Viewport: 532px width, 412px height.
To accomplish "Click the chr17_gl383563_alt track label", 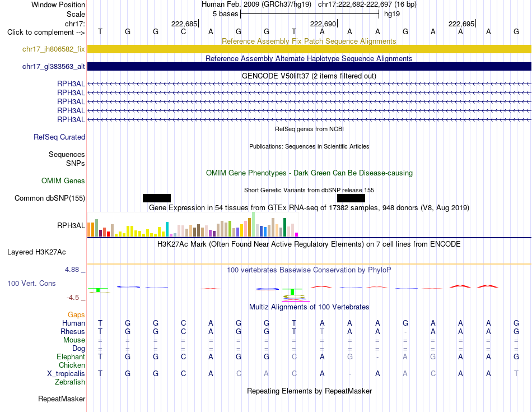I will point(53,67).
